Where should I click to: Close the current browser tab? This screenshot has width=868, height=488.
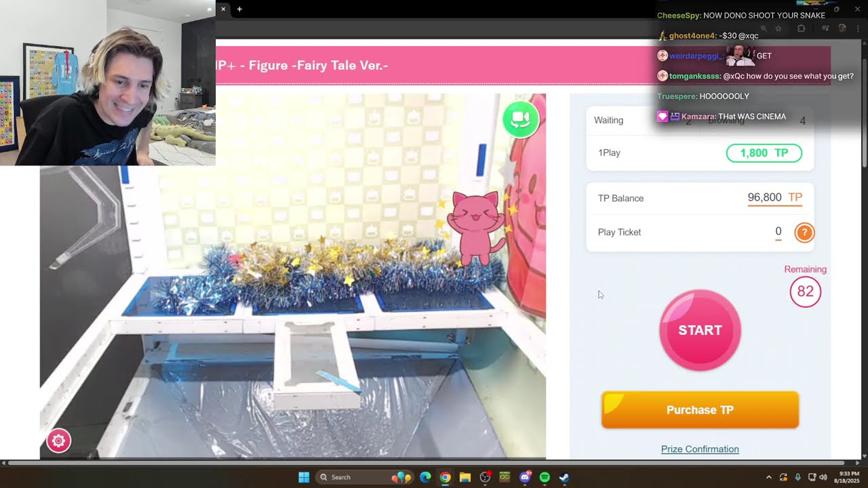(223, 9)
